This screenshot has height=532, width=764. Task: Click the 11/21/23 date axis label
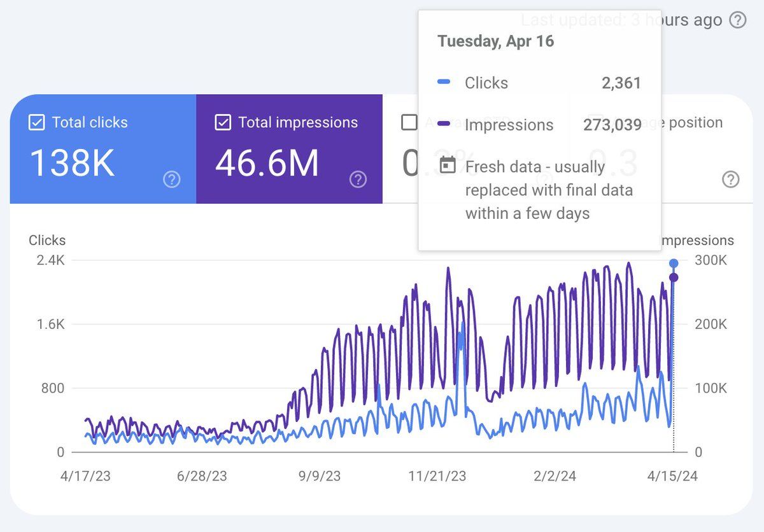tap(437, 477)
